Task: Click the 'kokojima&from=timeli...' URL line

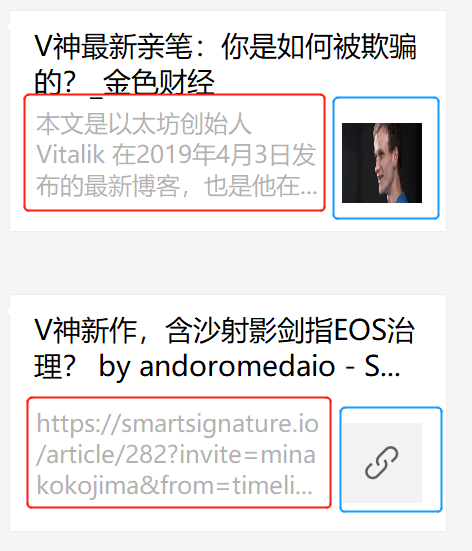Action: [x=174, y=486]
